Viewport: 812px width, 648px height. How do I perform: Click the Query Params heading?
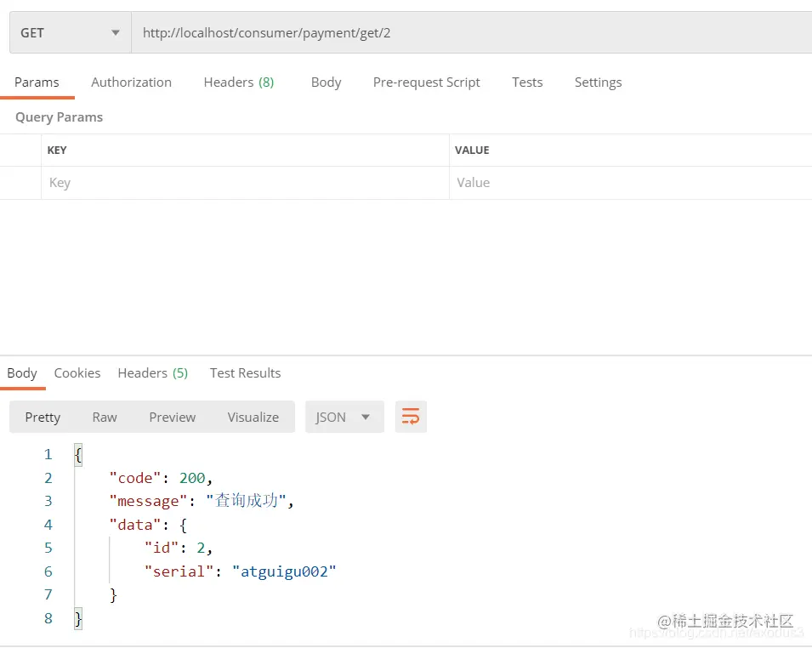59,117
